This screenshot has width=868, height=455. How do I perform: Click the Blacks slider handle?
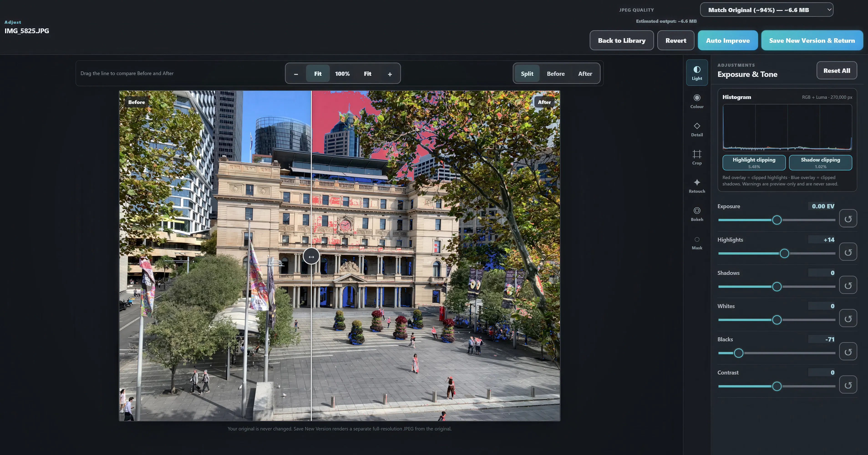coord(738,353)
